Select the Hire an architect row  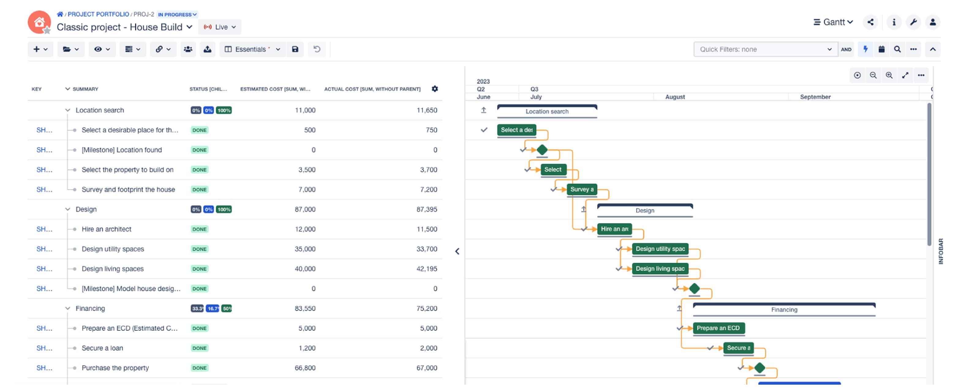[235, 229]
